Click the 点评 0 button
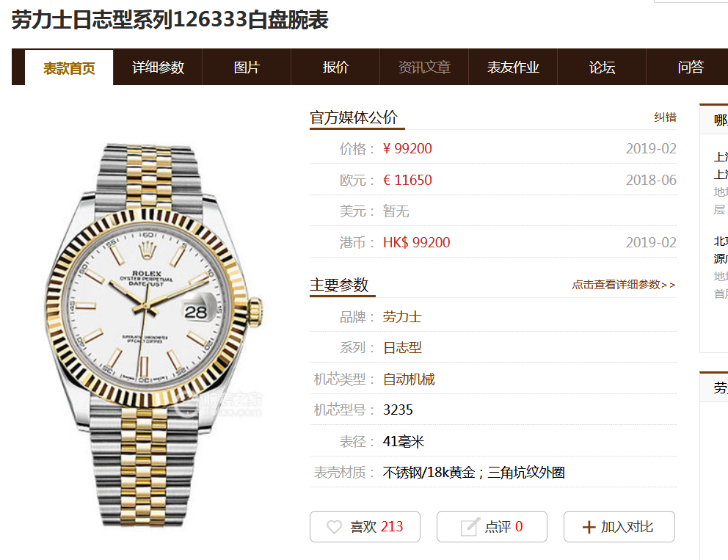The height and width of the screenshot is (560, 728). (492, 526)
